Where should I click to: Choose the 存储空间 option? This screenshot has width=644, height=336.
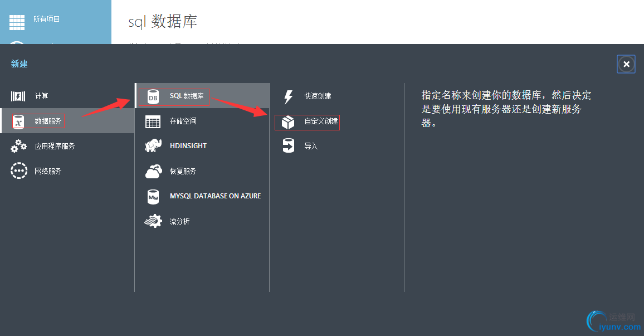tap(183, 121)
